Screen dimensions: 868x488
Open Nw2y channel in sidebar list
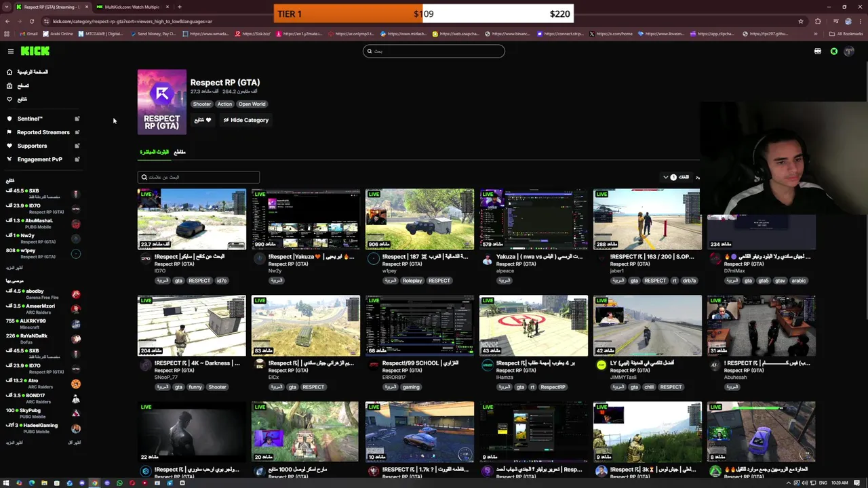click(x=43, y=239)
